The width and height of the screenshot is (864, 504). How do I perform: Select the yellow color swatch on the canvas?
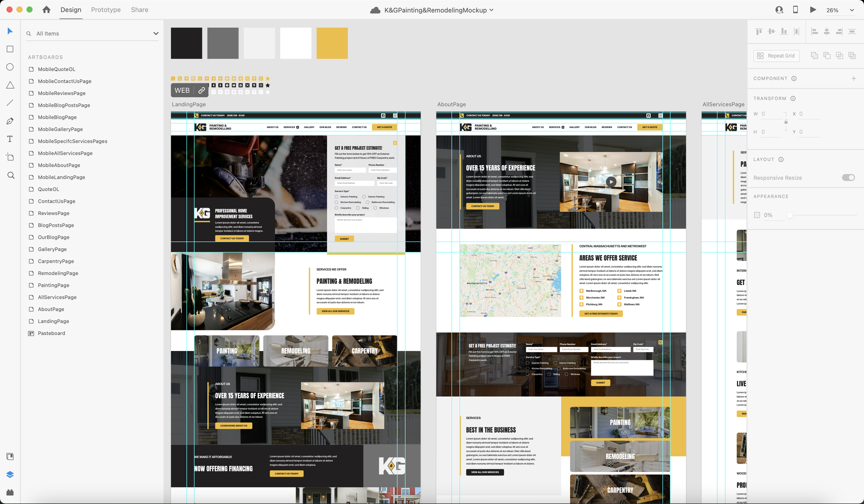[332, 43]
